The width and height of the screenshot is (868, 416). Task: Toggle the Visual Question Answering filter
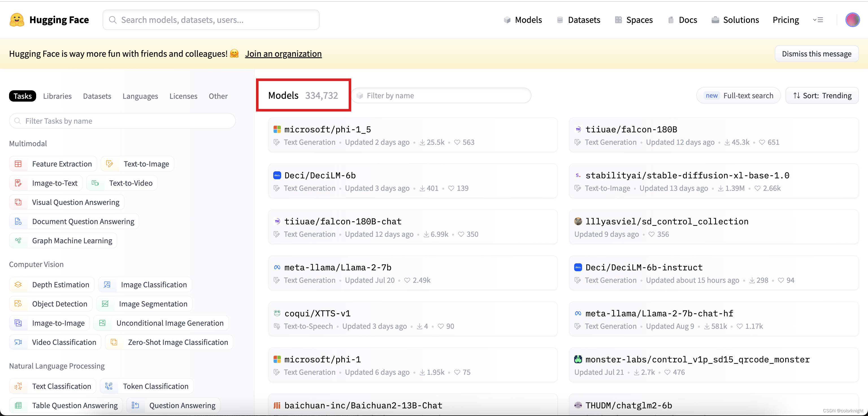(x=67, y=202)
